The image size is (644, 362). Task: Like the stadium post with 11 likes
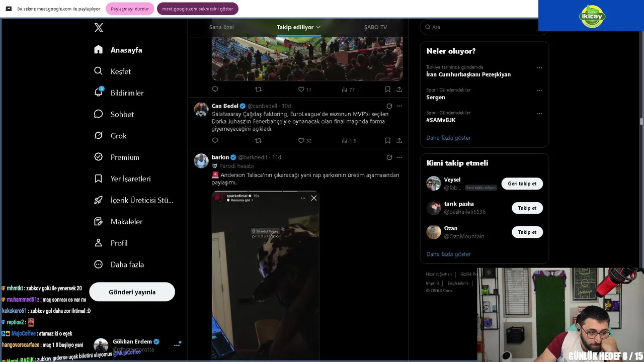click(x=304, y=89)
